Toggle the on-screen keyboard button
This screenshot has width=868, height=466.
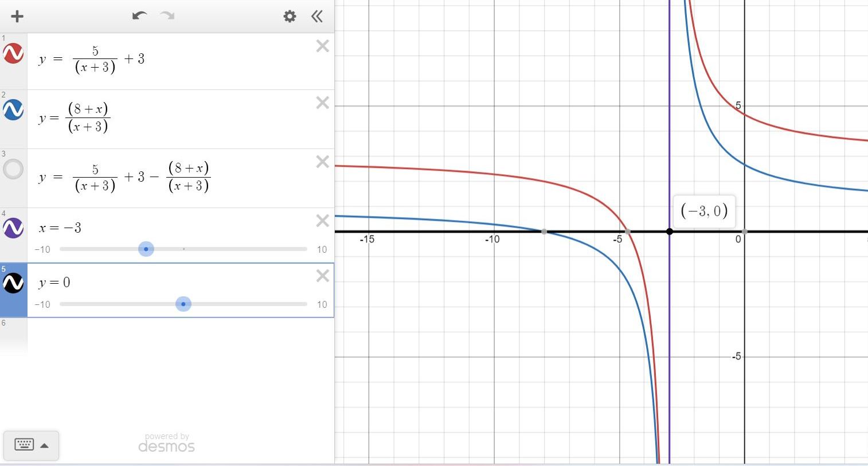point(31,445)
